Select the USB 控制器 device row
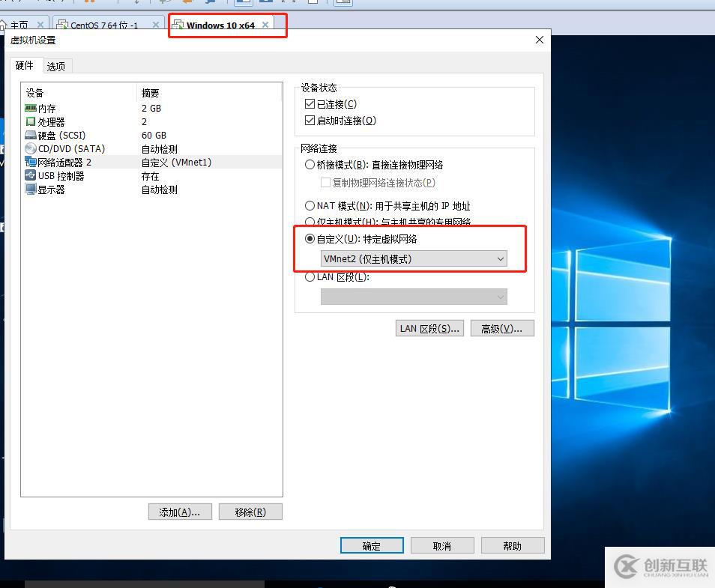This screenshot has height=588, width=715. (152, 176)
